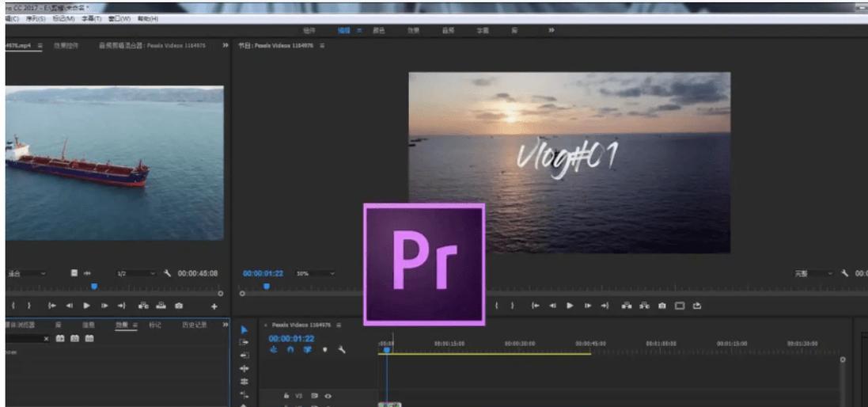
Task: Open the timeline sequence panel menu
Action: (339, 325)
